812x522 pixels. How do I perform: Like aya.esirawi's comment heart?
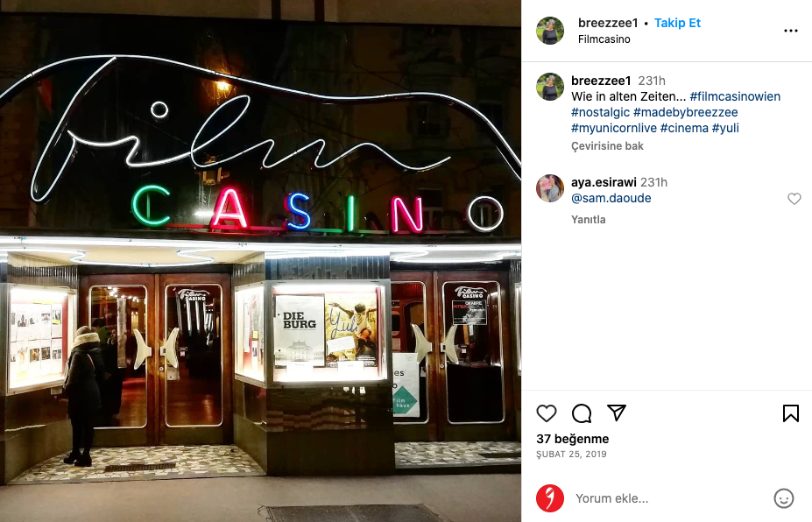(x=794, y=199)
